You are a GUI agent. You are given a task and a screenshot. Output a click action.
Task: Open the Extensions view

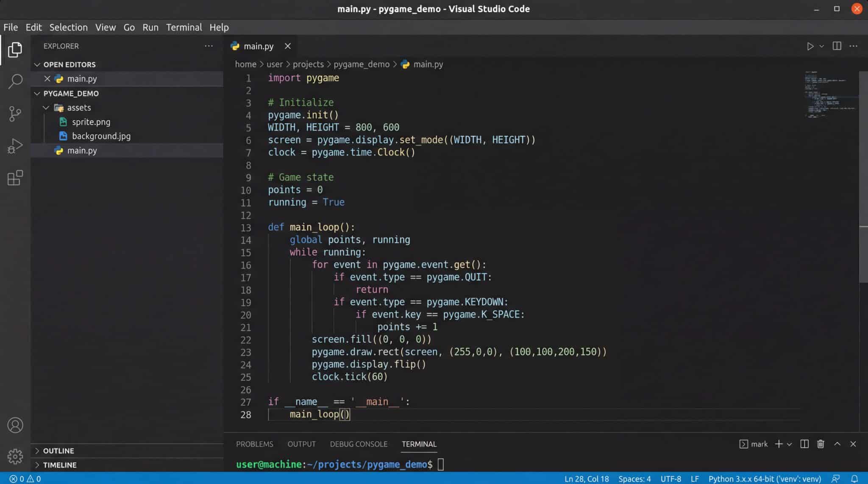[15, 178]
